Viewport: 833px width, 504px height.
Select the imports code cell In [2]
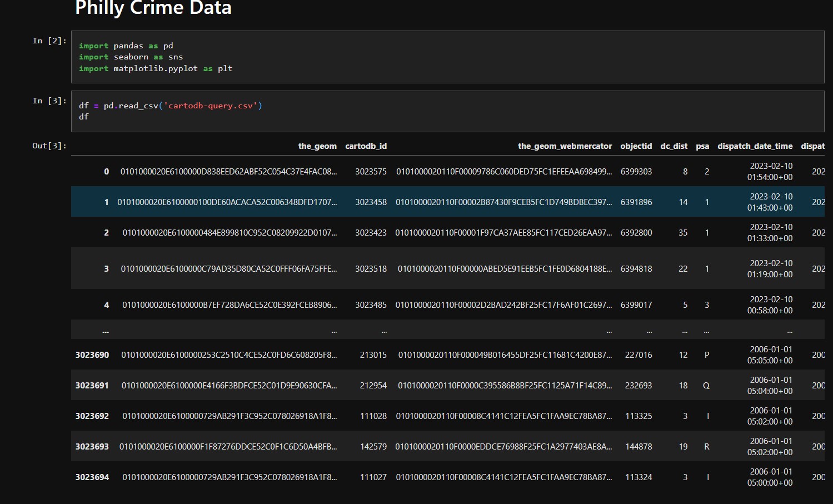(x=447, y=57)
